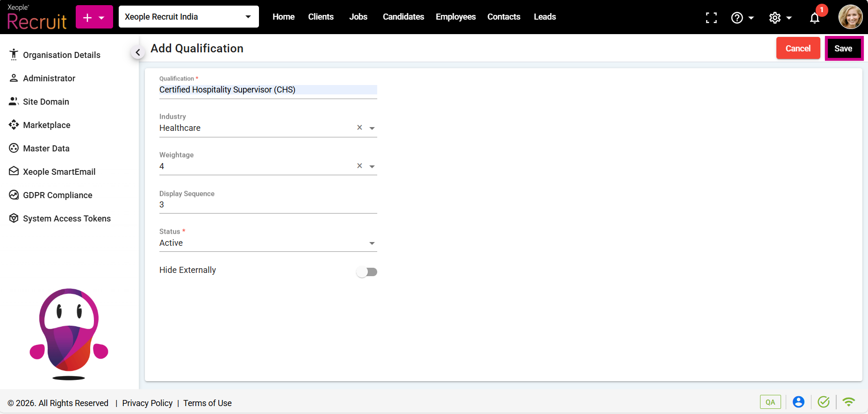The width and height of the screenshot is (868, 414).
Task: Click the blue user icon in footer
Action: 798,402
